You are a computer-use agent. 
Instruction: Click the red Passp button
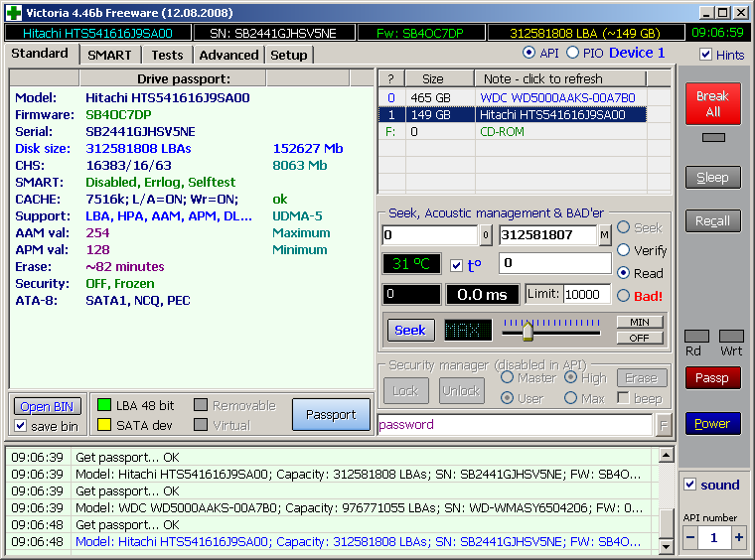(712, 378)
